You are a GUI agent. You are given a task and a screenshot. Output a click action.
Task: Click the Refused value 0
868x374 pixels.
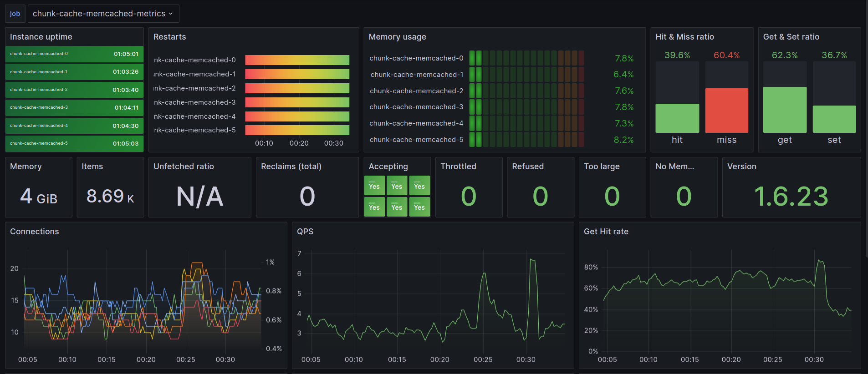(x=541, y=197)
